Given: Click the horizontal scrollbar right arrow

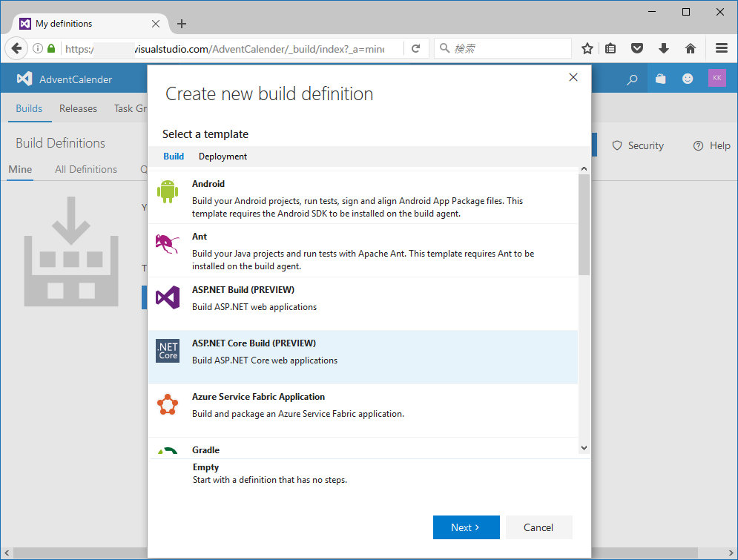Looking at the screenshot, I should point(731,553).
